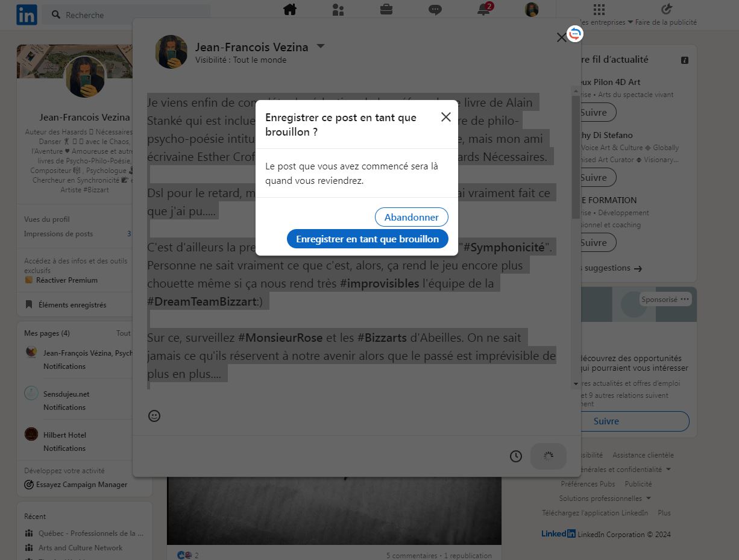Open the Messaging chat bubble icon

[x=435, y=10]
